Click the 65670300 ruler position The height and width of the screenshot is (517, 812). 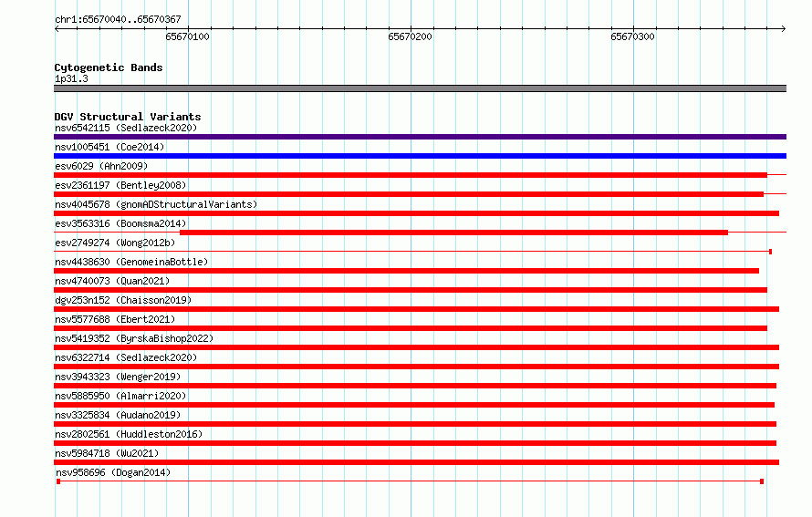click(x=633, y=36)
